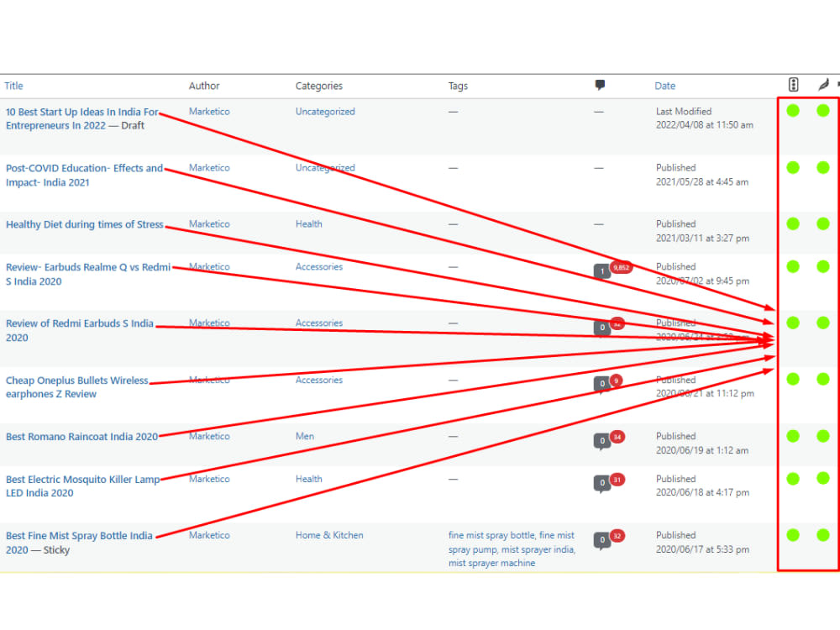
Task: Filter by Accessories in Realme Q review row
Action: (318, 267)
